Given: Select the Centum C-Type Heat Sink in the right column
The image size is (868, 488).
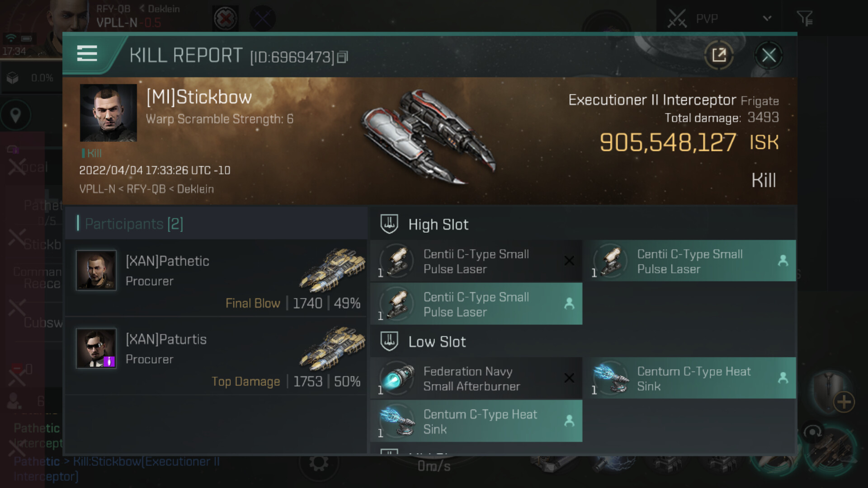Looking at the screenshot, I should (x=690, y=379).
